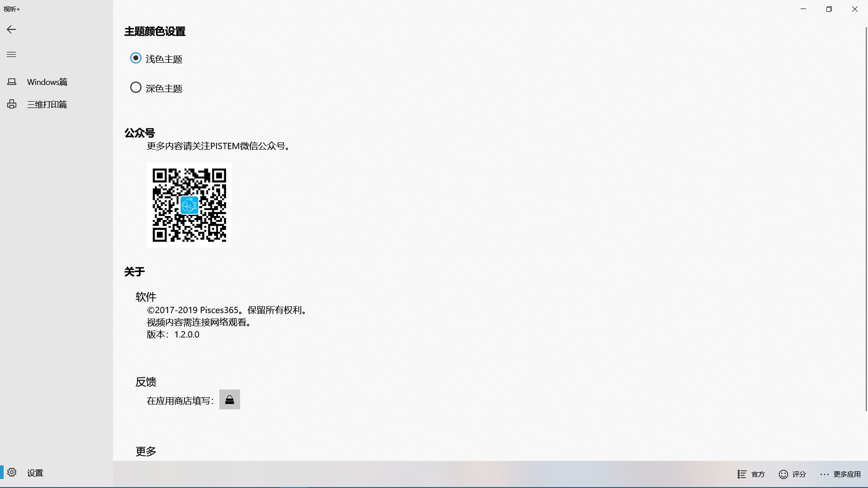Click the laptop icon for Windows篇

coord(12,82)
